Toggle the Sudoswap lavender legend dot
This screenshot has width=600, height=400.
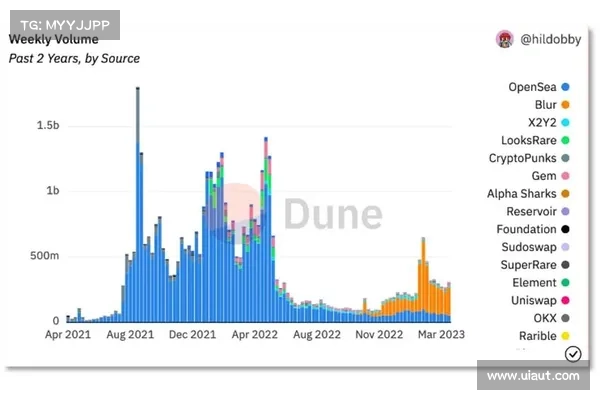coord(565,247)
